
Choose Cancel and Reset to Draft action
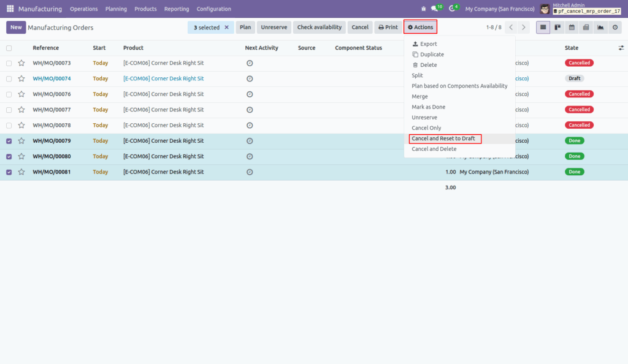pyautogui.click(x=445, y=138)
